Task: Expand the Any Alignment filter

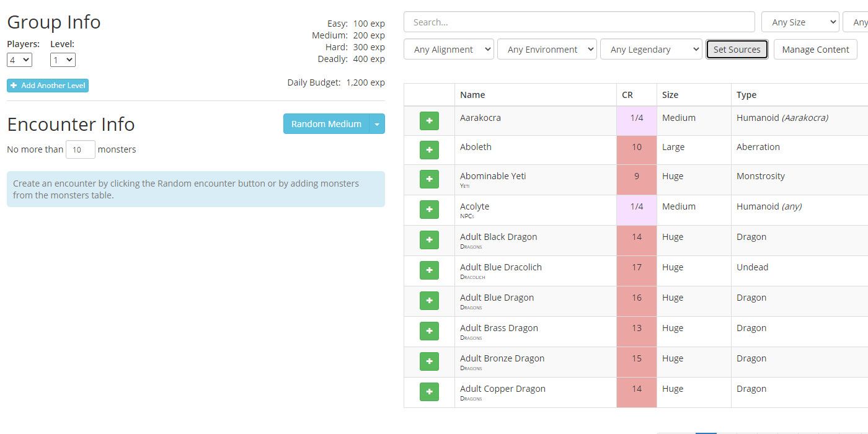Action: tap(449, 50)
